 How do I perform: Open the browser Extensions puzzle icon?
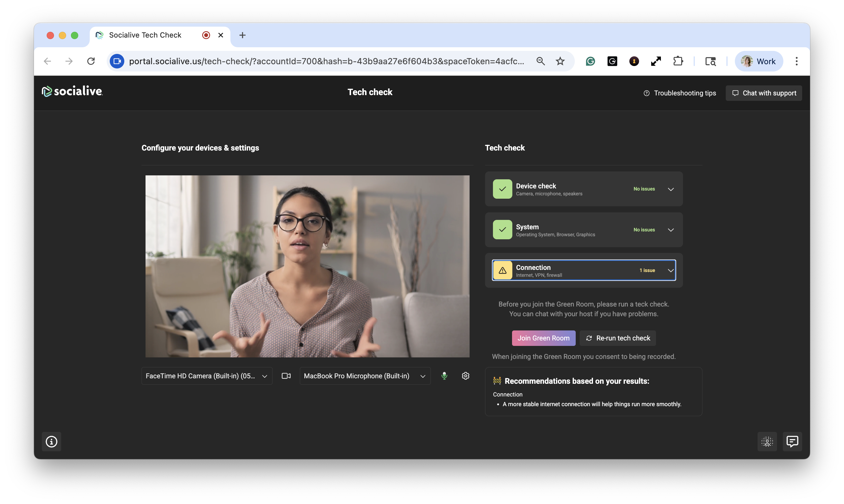click(x=678, y=61)
